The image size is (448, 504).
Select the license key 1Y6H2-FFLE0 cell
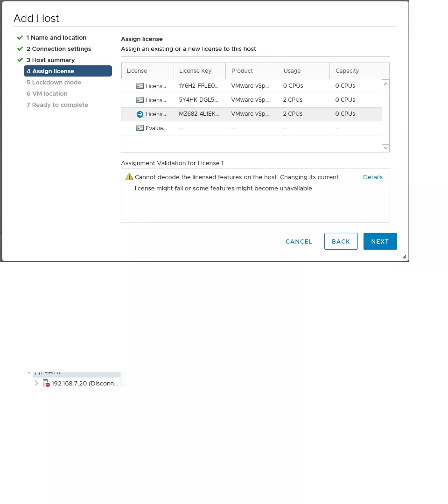click(x=199, y=86)
